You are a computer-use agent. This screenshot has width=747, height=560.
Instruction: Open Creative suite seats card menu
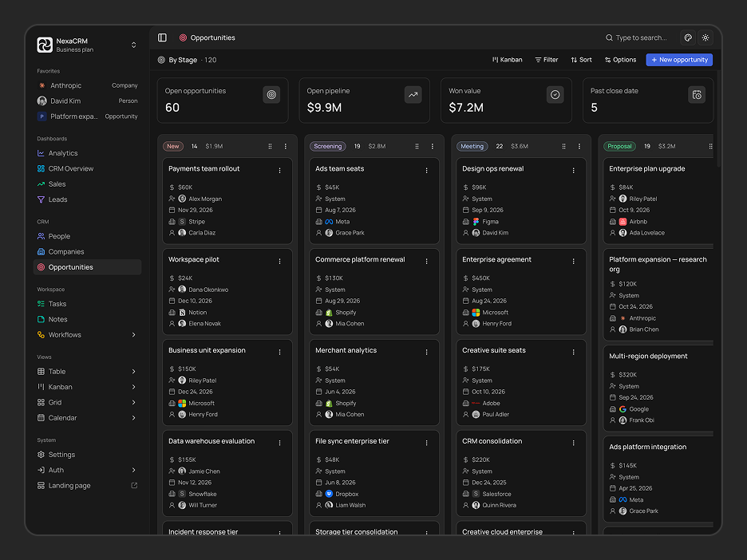[574, 353]
